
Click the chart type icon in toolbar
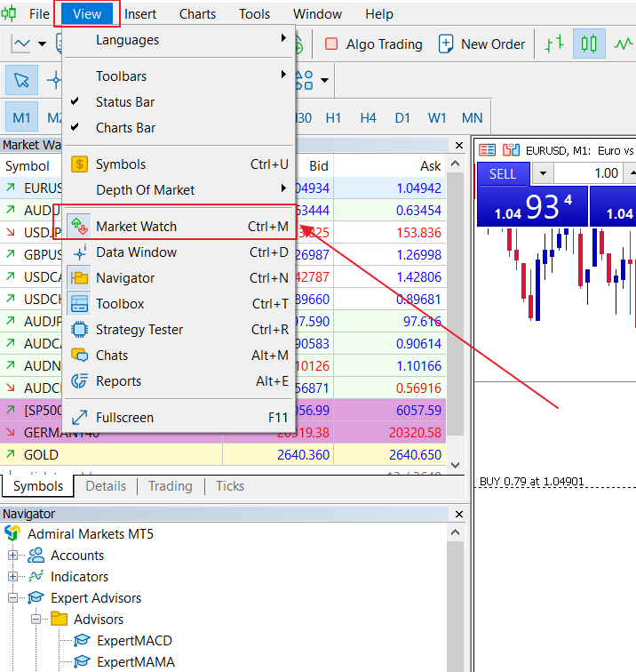coord(21,44)
